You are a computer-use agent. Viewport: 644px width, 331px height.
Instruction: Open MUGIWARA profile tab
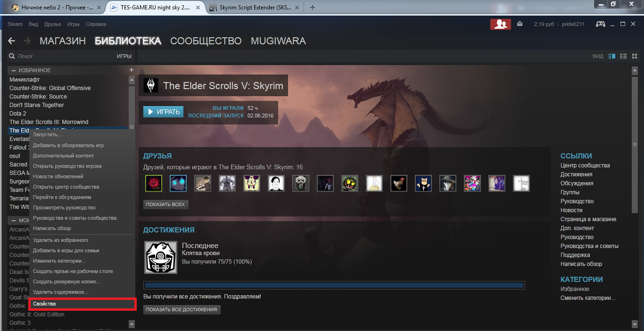point(278,41)
